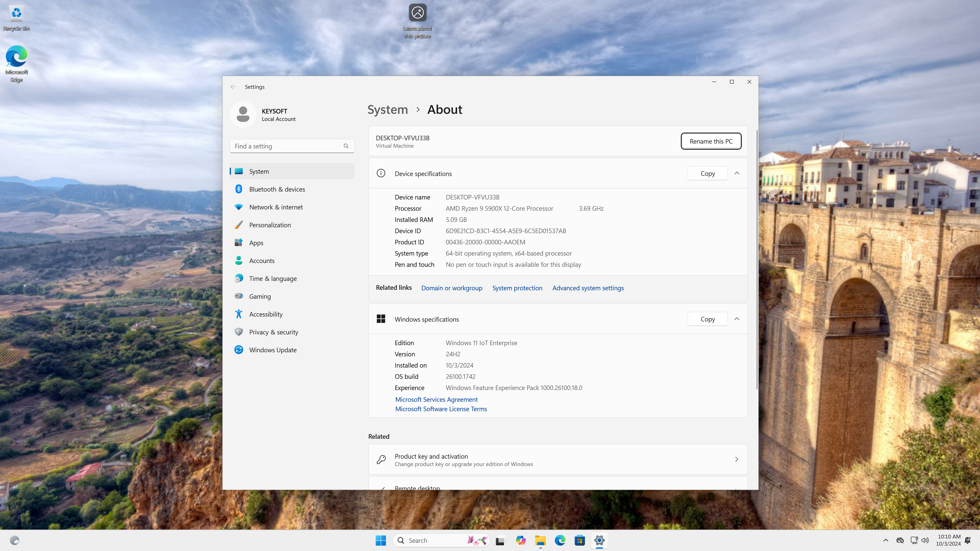Viewport: 980px width, 551px height.
Task: Click the Settings gear taskbar icon
Action: tap(599, 540)
